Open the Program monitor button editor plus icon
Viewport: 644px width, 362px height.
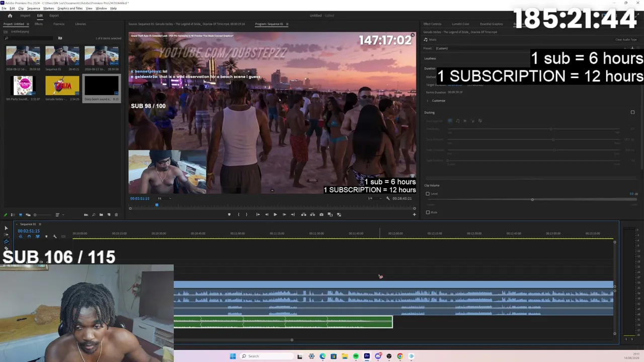coord(415,215)
